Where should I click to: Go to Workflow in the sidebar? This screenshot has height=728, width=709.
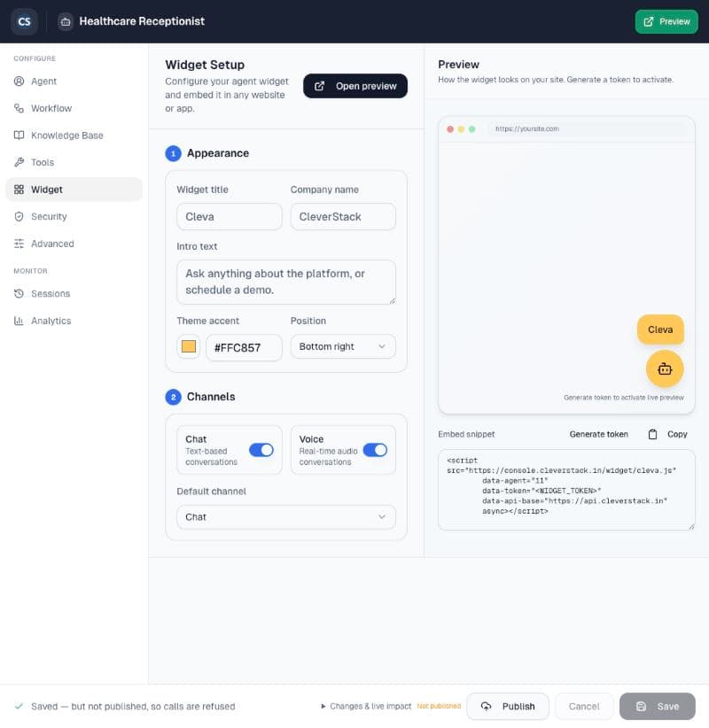click(x=74, y=108)
